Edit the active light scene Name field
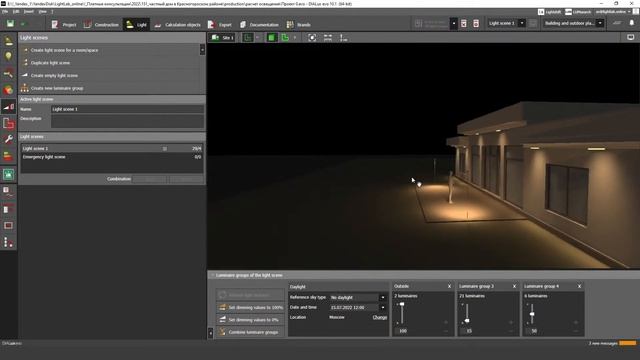The height and width of the screenshot is (360, 640). 127,109
